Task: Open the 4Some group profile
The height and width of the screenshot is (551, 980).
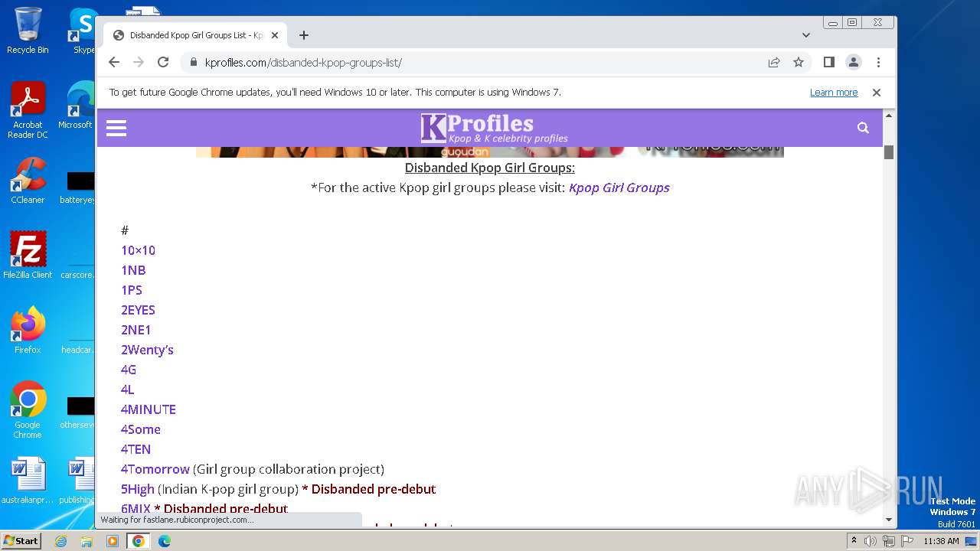Action: point(141,429)
